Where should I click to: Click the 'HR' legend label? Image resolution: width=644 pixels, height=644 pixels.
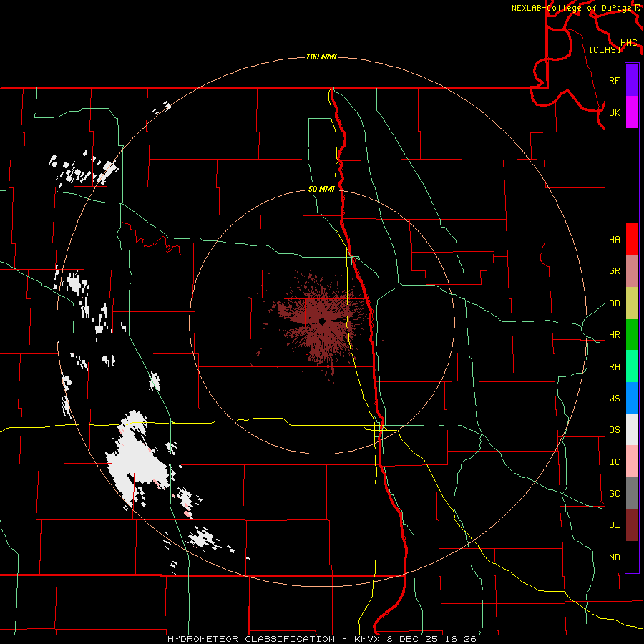614,335
